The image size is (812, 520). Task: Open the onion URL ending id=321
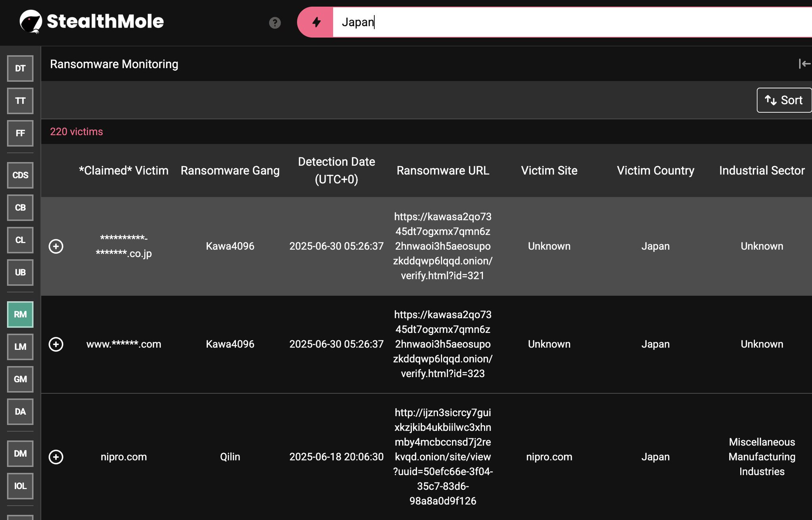443,246
